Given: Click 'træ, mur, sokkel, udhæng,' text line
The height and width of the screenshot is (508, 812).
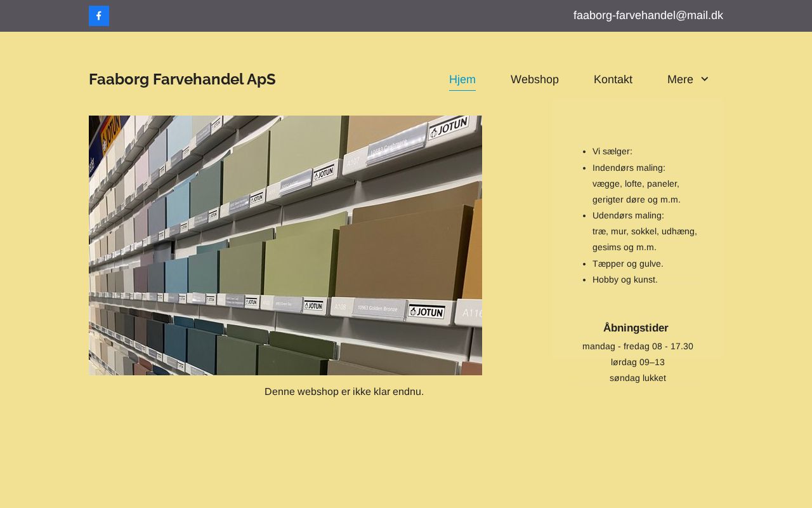Looking at the screenshot, I should point(645,231).
